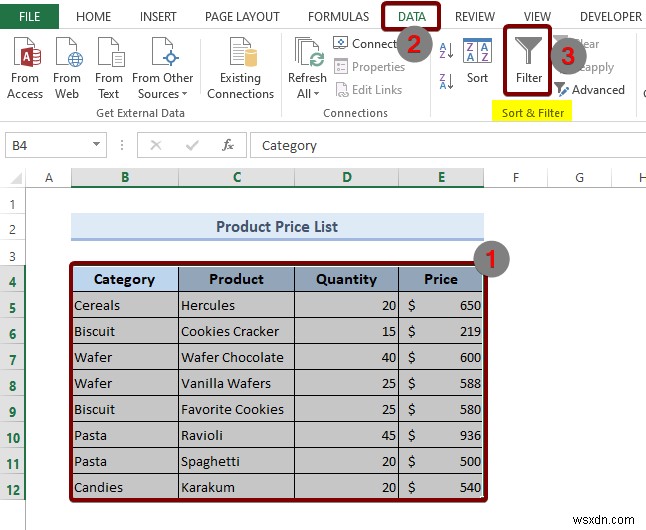Viewport: 646px width, 530px height.
Task: Select column B header
Action: (x=125, y=178)
